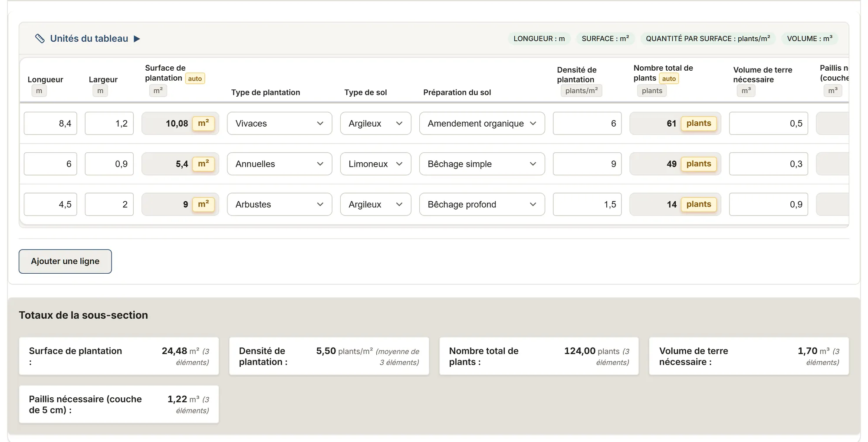Click the Nombre total de plants 124,00 card
The height and width of the screenshot is (442, 868).
(x=539, y=356)
